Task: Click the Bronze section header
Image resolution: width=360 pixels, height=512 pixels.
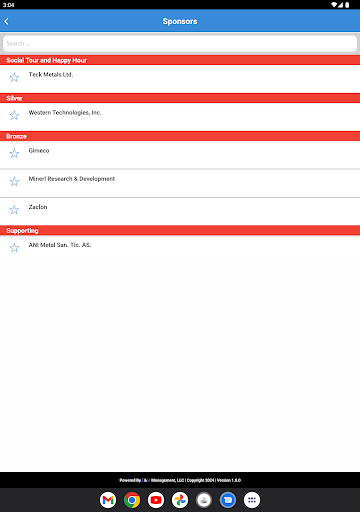Action: pos(180,136)
